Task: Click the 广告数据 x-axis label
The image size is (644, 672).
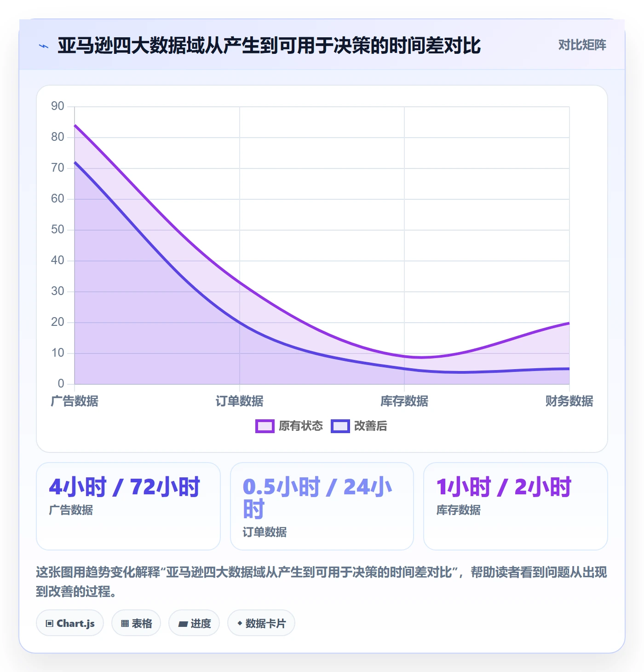Action: pyautogui.click(x=75, y=401)
